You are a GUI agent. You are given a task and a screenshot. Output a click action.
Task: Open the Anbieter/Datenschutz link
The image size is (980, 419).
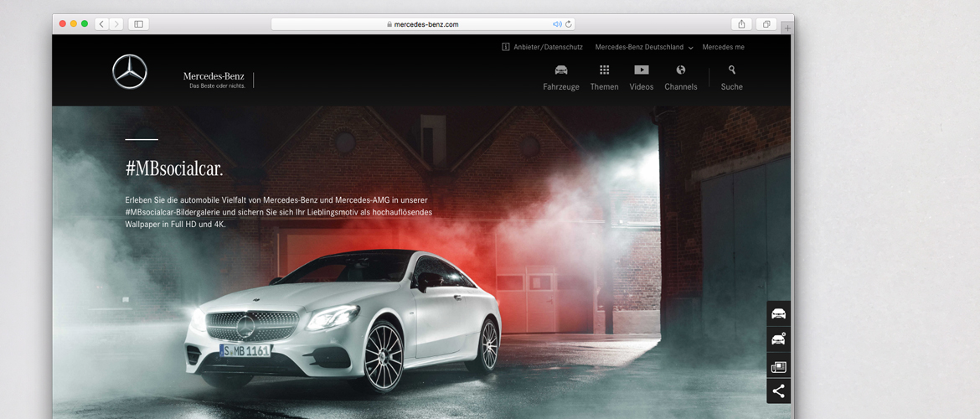[x=548, y=47]
